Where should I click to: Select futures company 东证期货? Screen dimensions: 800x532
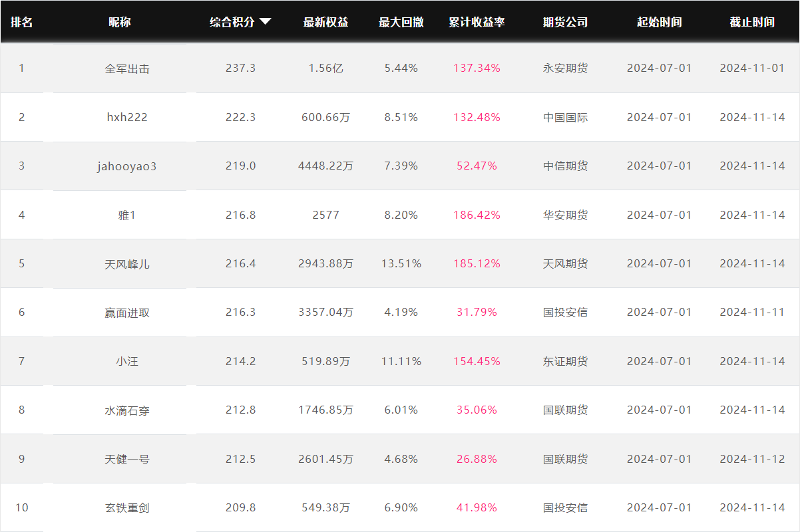[566, 361]
